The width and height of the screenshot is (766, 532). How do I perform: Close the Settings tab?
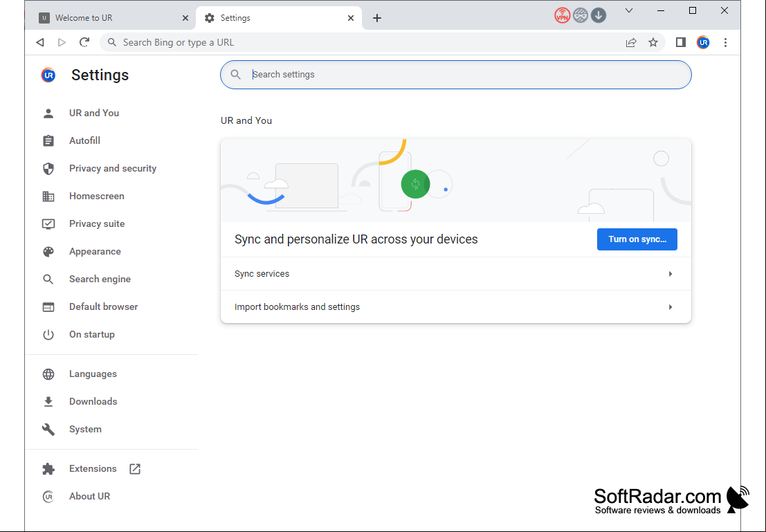351,18
